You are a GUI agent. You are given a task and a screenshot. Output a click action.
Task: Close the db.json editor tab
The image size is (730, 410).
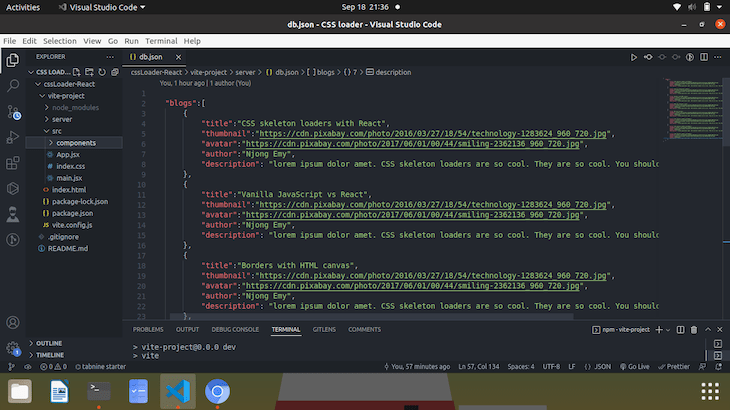point(178,57)
